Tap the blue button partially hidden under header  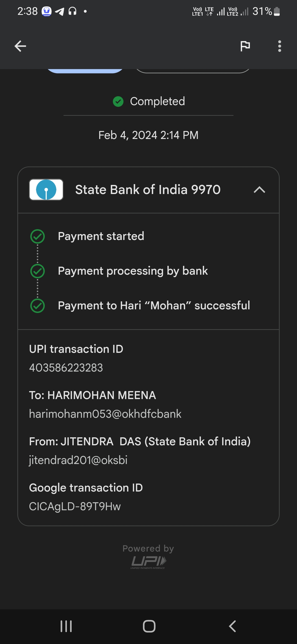(85, 71)
